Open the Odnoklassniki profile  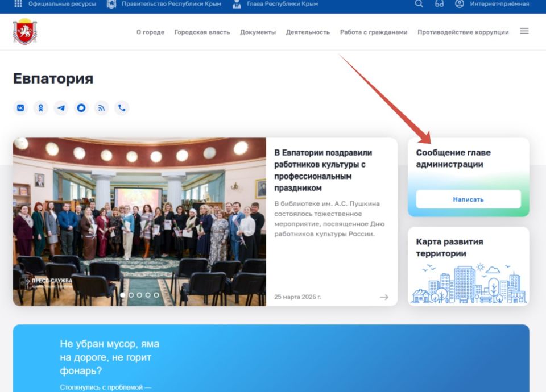click(x=40, y=107)
